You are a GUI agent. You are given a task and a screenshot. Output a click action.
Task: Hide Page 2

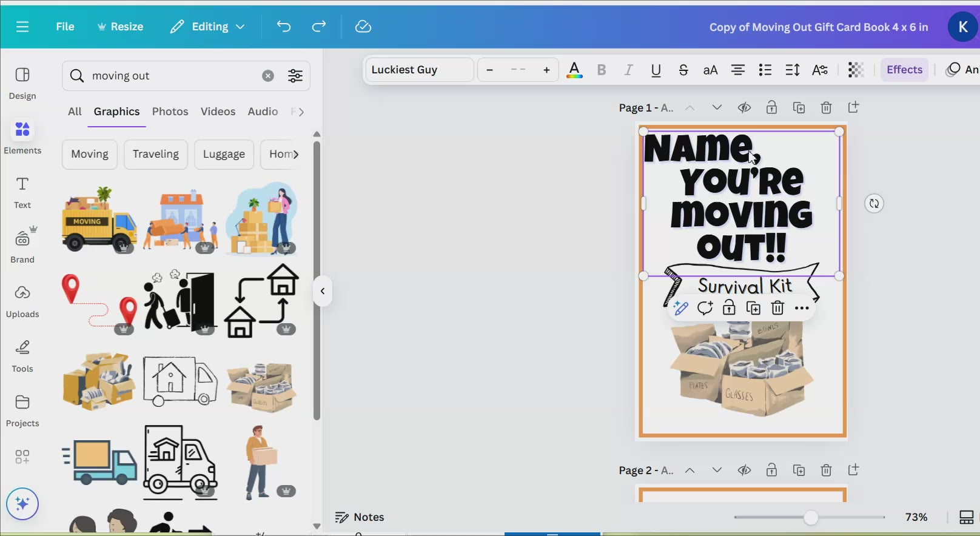pyautogui.click(x=744, y=470)
